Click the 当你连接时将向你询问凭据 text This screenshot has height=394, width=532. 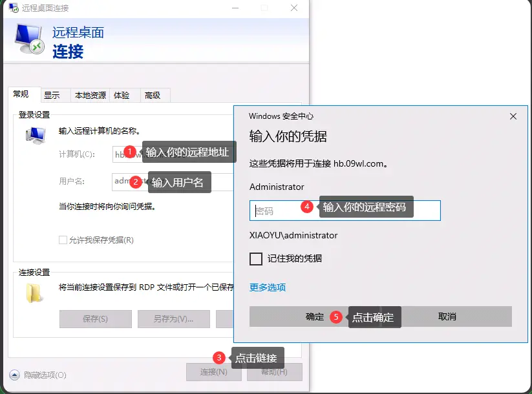pyautogui.click(x=107, y=206)
